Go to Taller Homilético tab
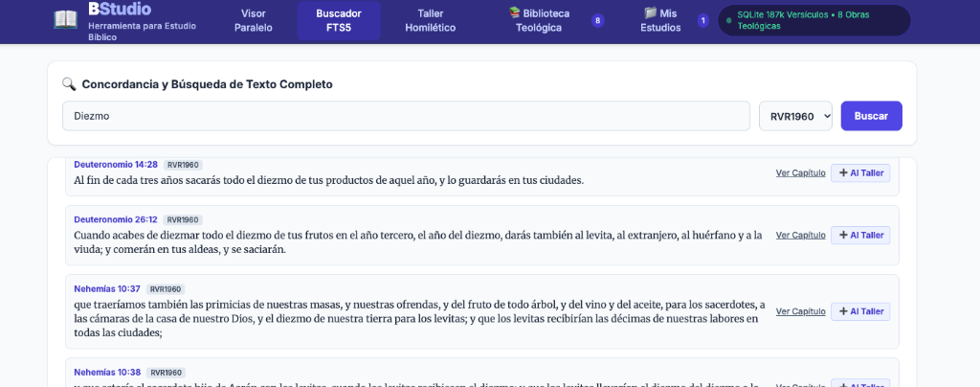 pos(430,21)
